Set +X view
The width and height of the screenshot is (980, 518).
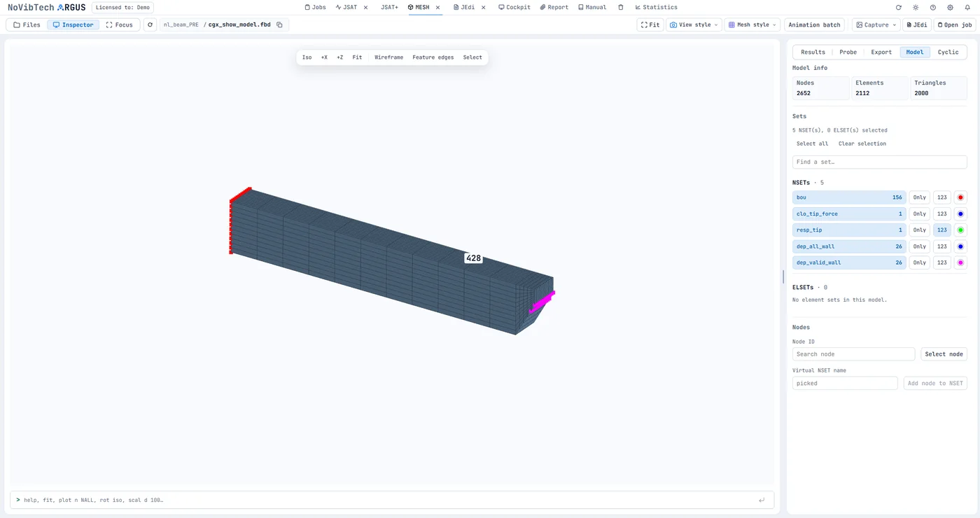pyautogui.click(x=324, y=57)
